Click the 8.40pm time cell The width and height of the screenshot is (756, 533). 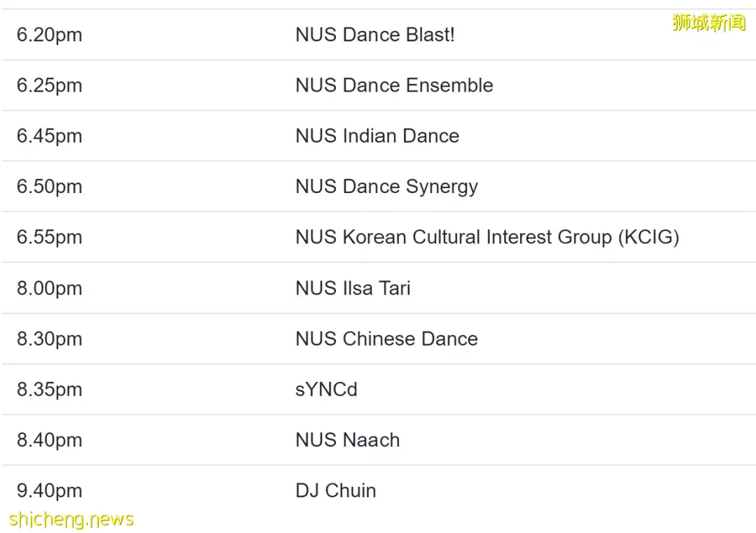point(50,440)
